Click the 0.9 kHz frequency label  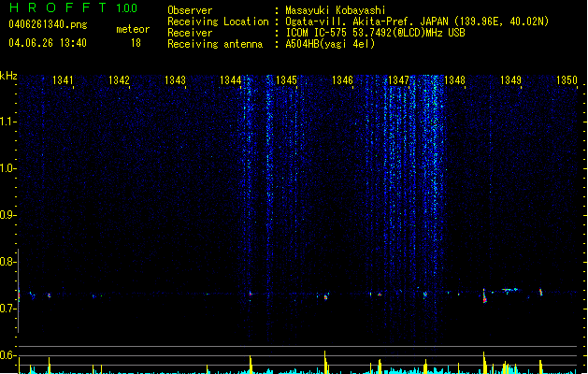7,215
